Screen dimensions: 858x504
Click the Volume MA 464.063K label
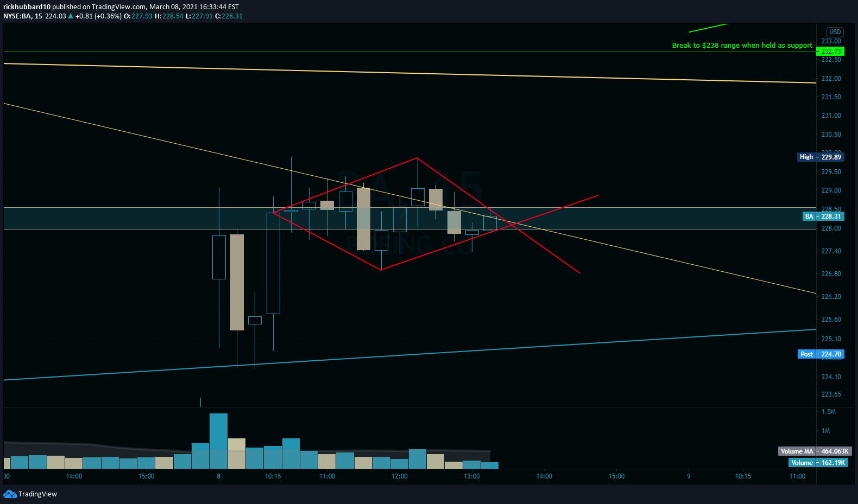pyautogui.click(x=815, y=451)
